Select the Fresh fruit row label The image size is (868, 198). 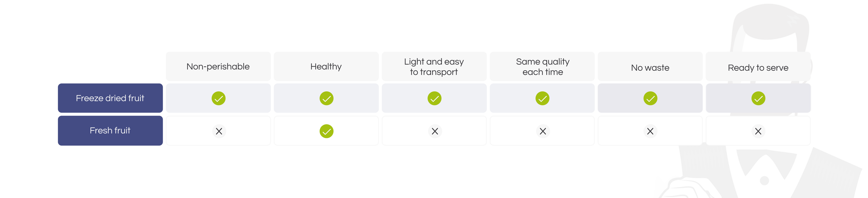[x=110, y=131]
